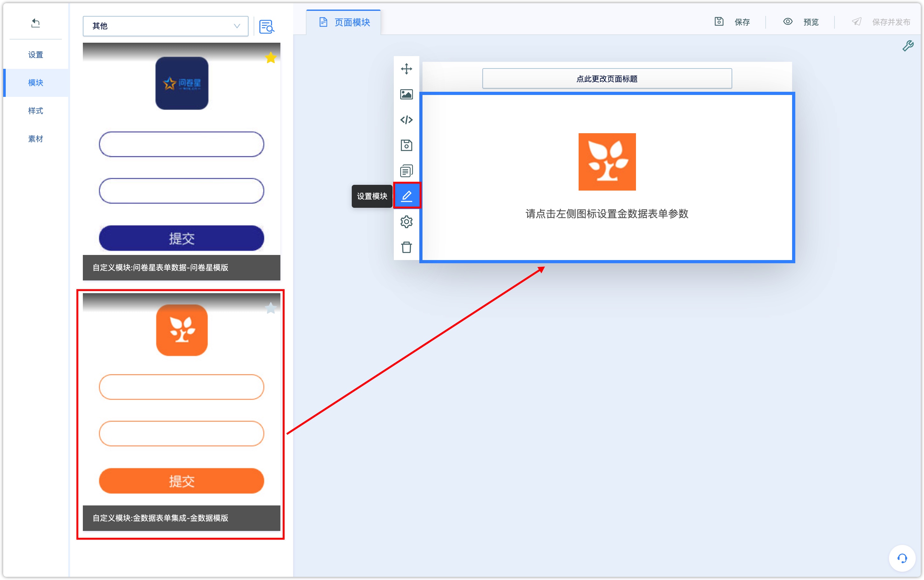Click the orange 提交 button in 金数据 template
The image size is (924, 580).
[182, 481]
